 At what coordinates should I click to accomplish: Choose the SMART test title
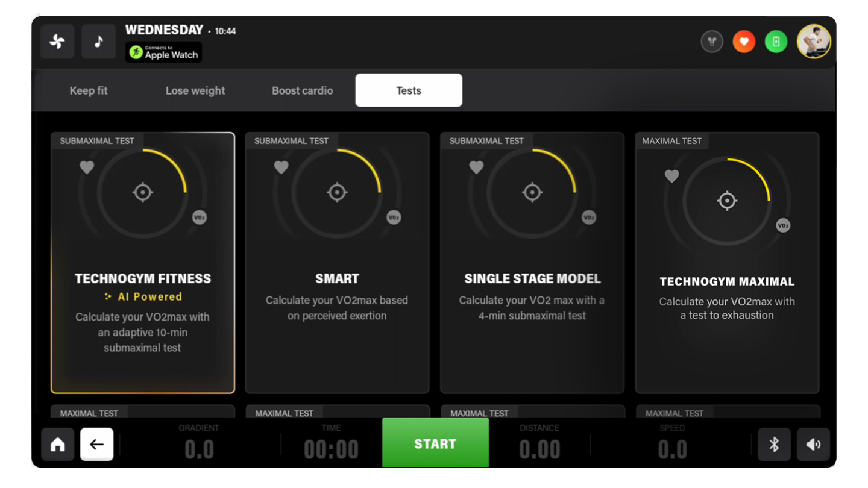pyautogui.click(x=337, y=278)
